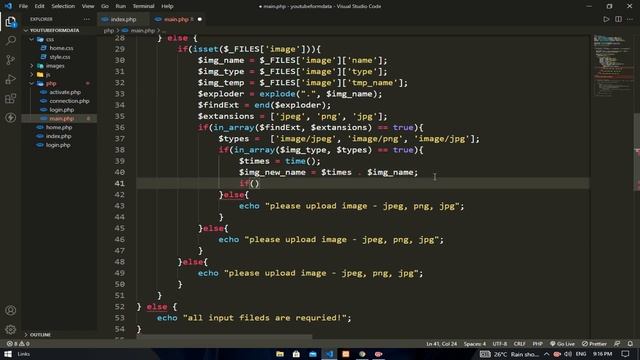640x360 pixels.
Task: Click the Run play icon in the editor title bar
Action: tap(606, 19)
